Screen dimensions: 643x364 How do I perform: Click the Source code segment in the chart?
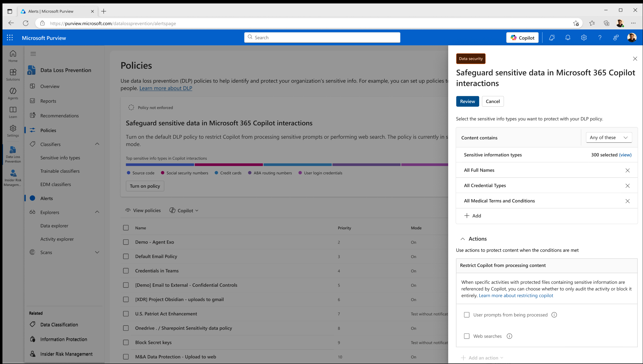pyautogui.click(x=160, y=165)
